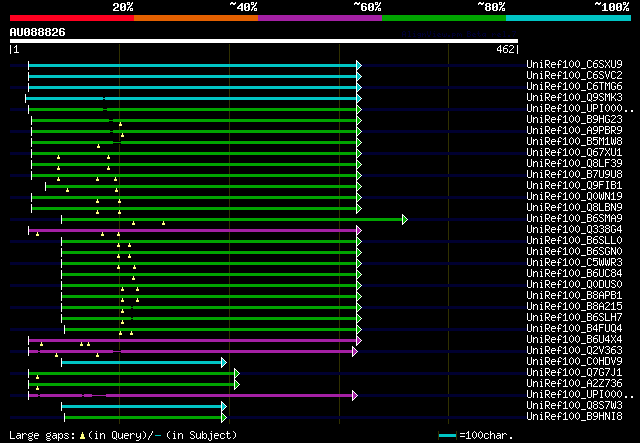This screenshot has height=443, width=640.
Task: Click the cyan alignment bar for UniRef100_C6SXU9
Action: point(193,65)
